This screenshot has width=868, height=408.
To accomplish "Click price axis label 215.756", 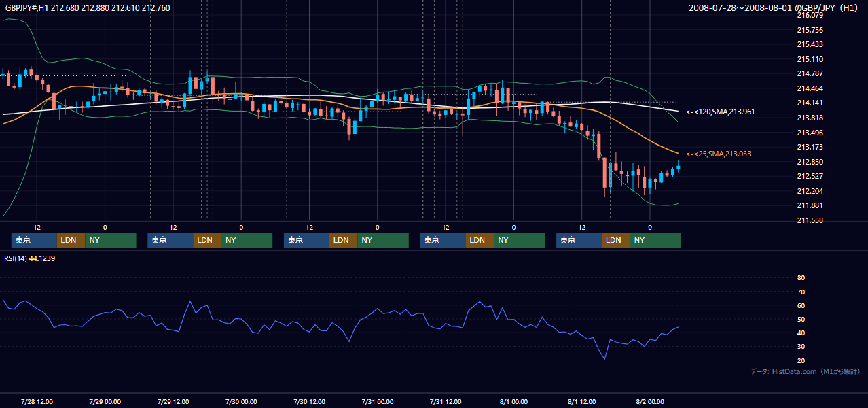I will pos(810,30).
